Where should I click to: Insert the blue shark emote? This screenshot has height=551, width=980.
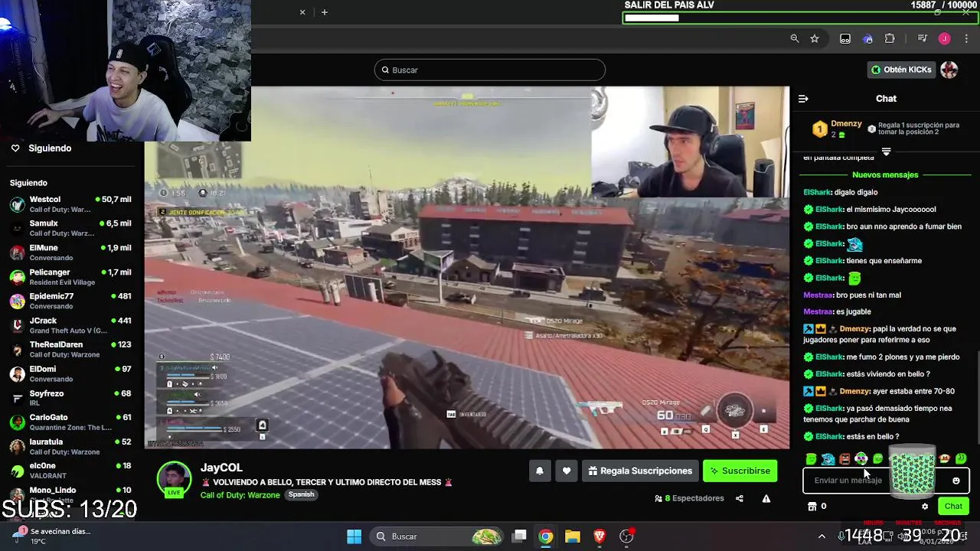click(828, 459)
